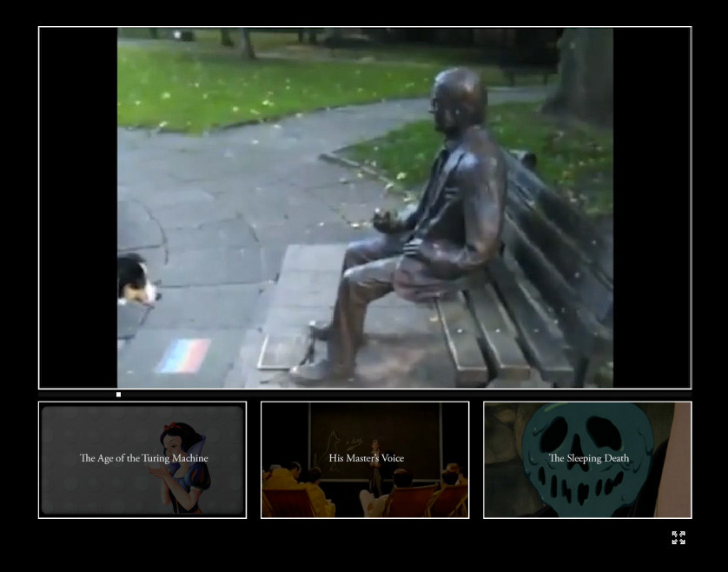Click the fullscreen expand icon
This screenshot has height=572, width=728.
[678, 537]
